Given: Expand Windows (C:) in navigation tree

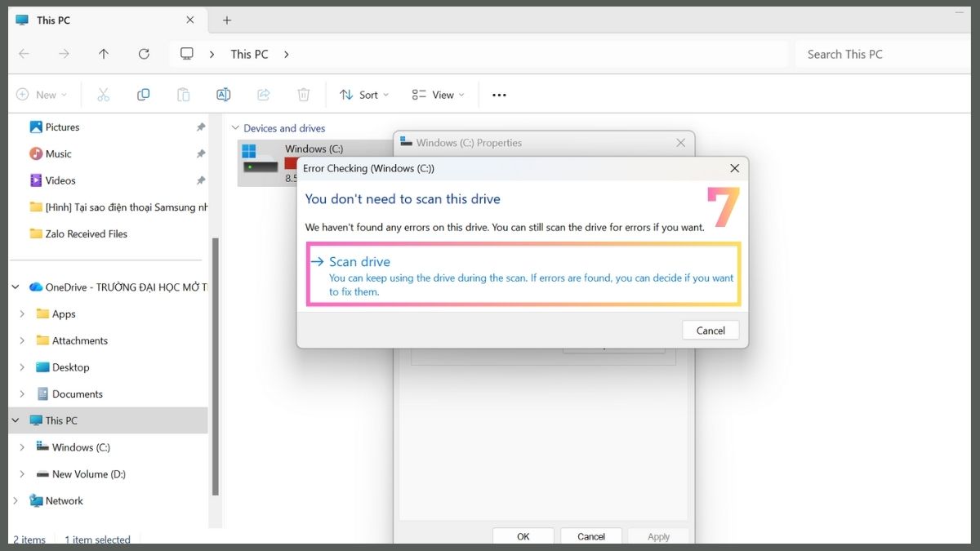Looking at the screenshot, I should (x=22, y=447).
